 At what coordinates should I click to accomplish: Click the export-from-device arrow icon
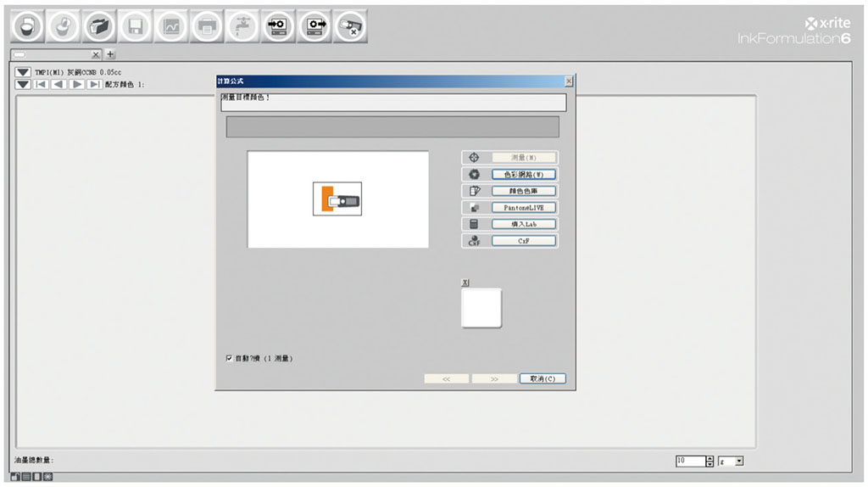(314, 26)
